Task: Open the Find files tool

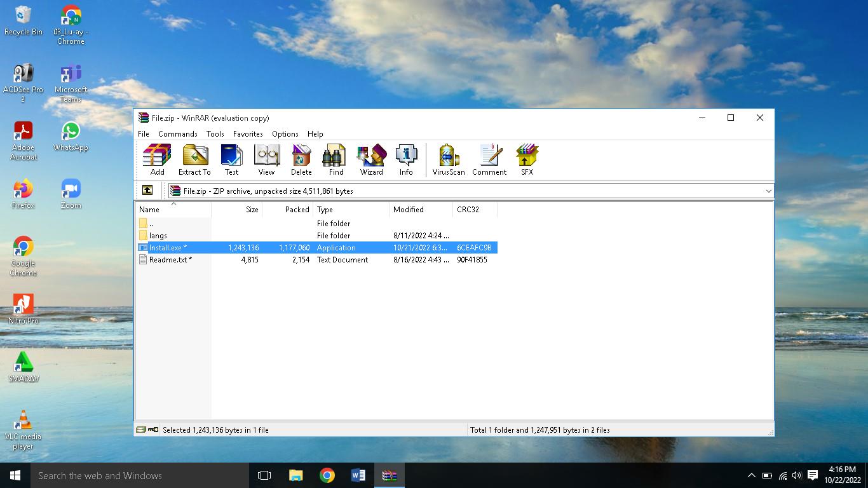Action: pyautogui.click(x=336, y=159)
